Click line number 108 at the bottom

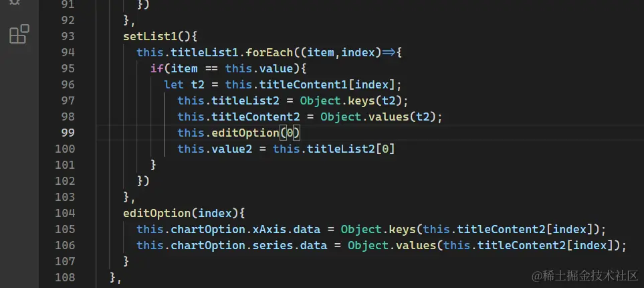click(68, 277)
